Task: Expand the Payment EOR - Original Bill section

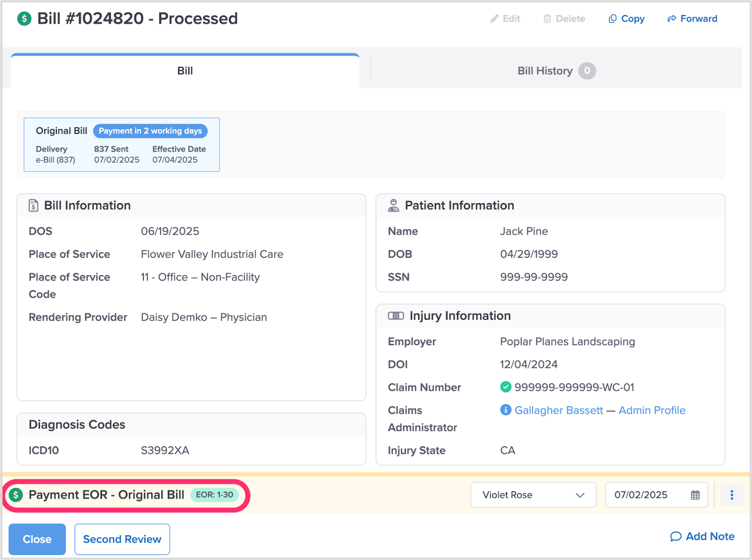Action: [x=106, y=495]
